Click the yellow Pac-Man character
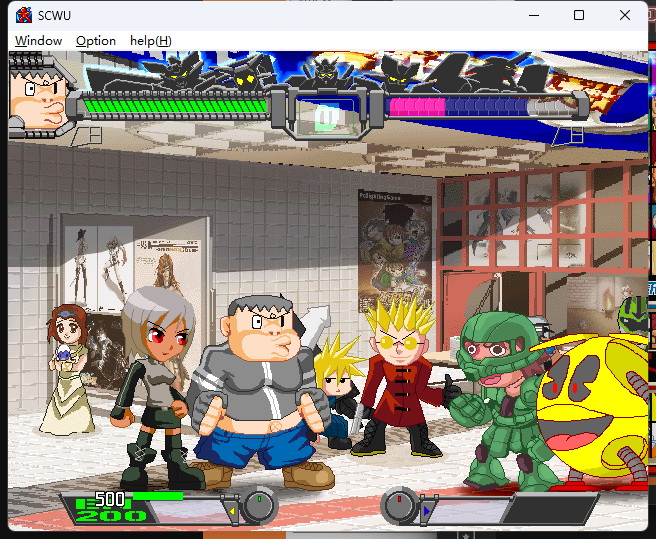Viewport: 656px width, 539px height. pos(594,410)
